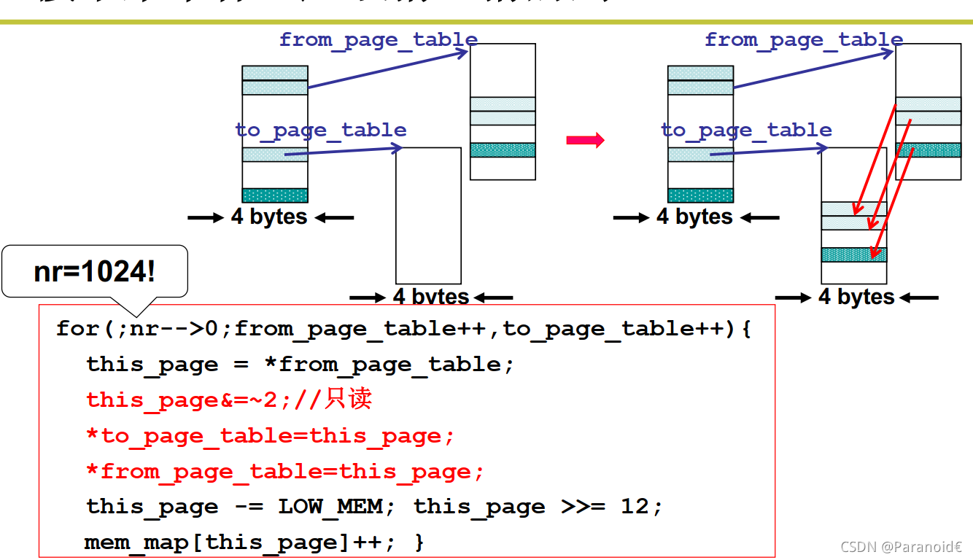The image size is (973, 560).
Task: Click the pink arrow between the two diagrams
Action: click(585, 140)
